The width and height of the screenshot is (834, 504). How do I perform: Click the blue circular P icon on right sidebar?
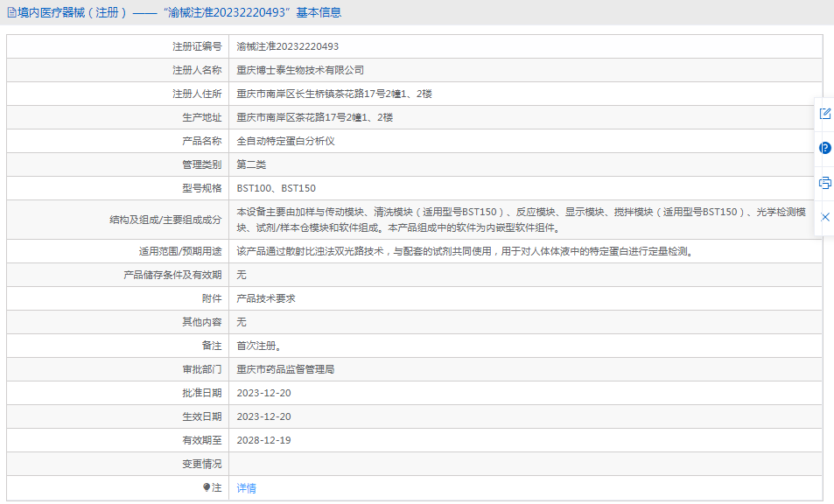click(825, 148)
